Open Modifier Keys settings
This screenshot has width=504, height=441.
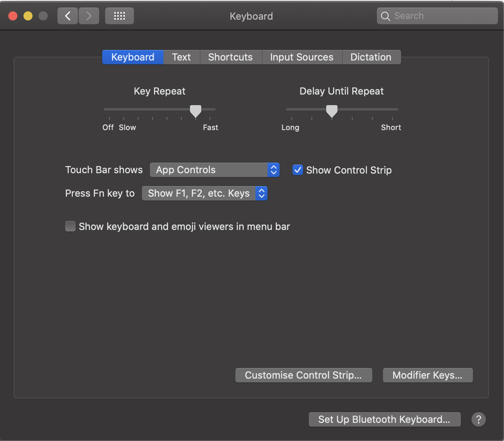428,375
